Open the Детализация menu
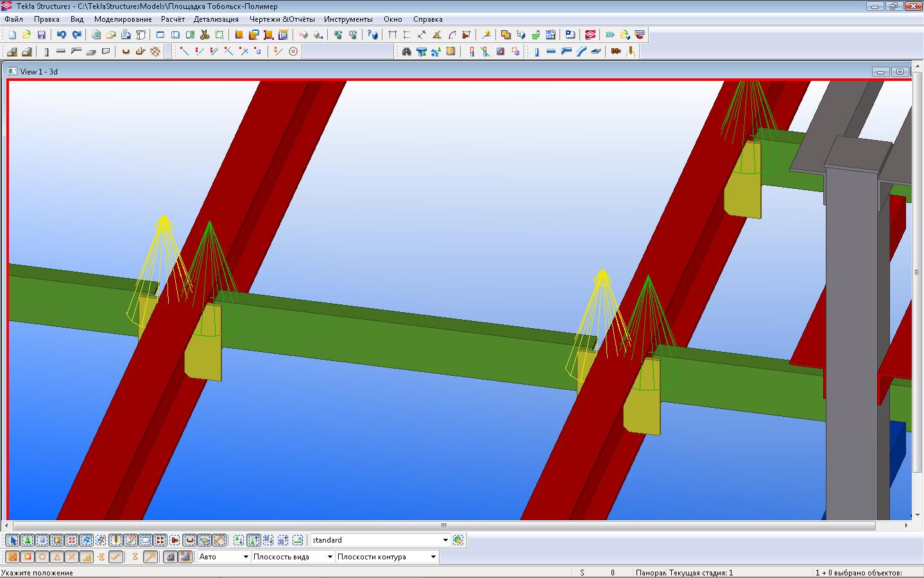 (x=216, y=19)
